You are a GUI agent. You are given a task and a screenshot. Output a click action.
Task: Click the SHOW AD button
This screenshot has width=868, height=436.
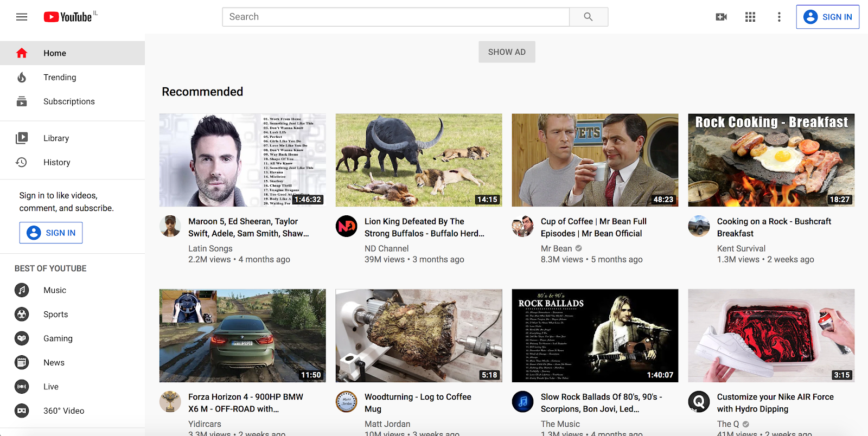coord(507,52)
